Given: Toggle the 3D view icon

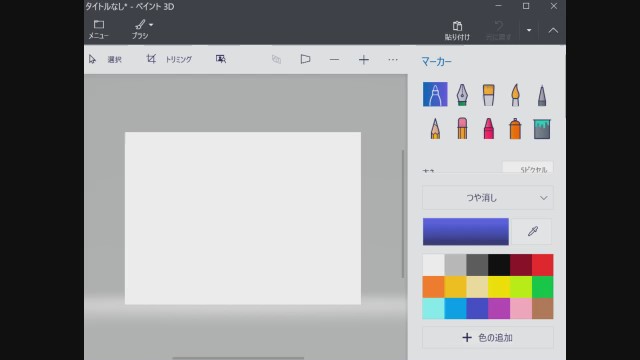Looking at the screenshot, I should 276,60.
